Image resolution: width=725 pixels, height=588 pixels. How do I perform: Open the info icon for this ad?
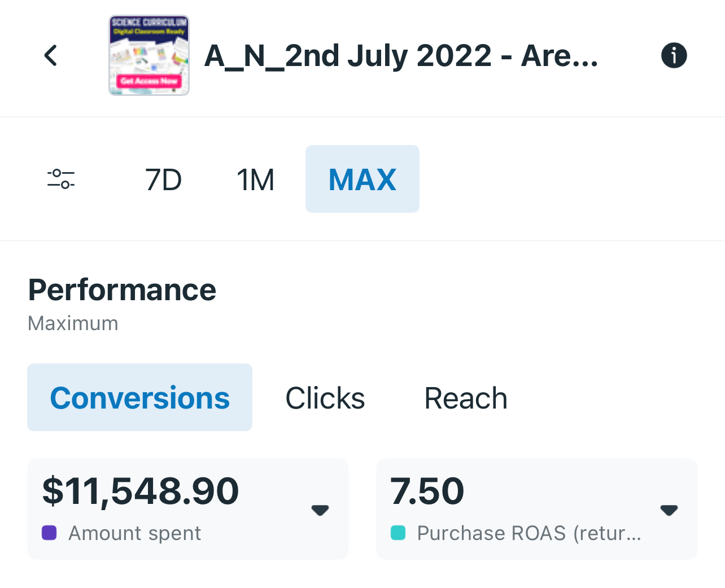click(674, 55)
